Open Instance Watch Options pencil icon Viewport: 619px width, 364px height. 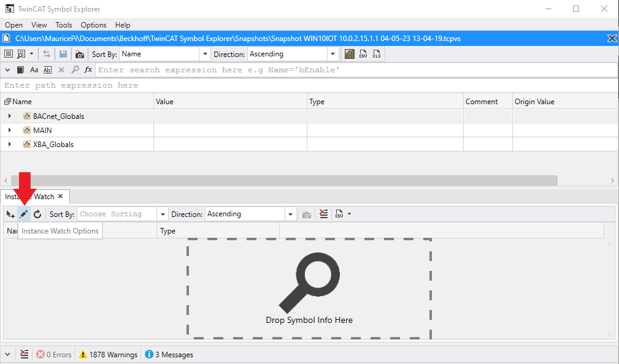pyautogui.click(x=24, y=214)
